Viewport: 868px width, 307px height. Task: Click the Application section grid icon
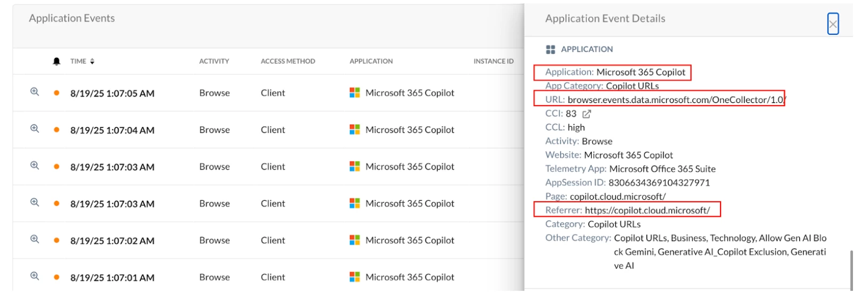click(x=550, y=49)
